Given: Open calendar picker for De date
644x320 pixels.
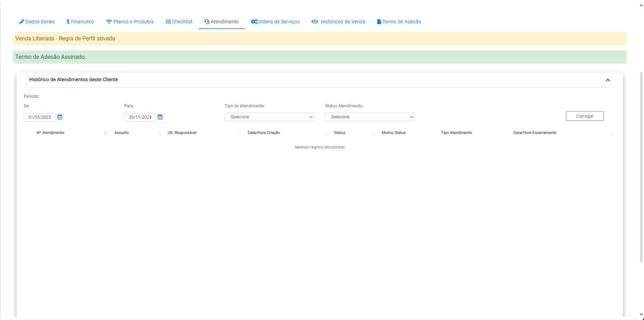Looking at the screenshot, I should (60, 117).
